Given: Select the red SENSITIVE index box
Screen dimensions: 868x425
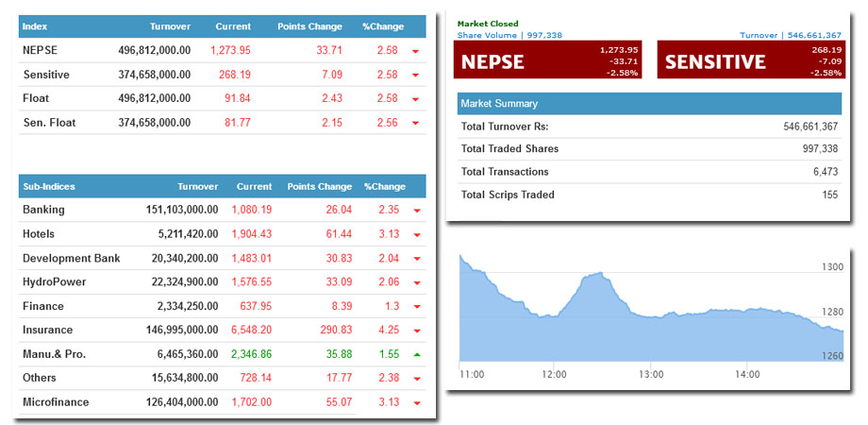Looking at the screenshot, I should pyautogui.click(x=748, y=60).
